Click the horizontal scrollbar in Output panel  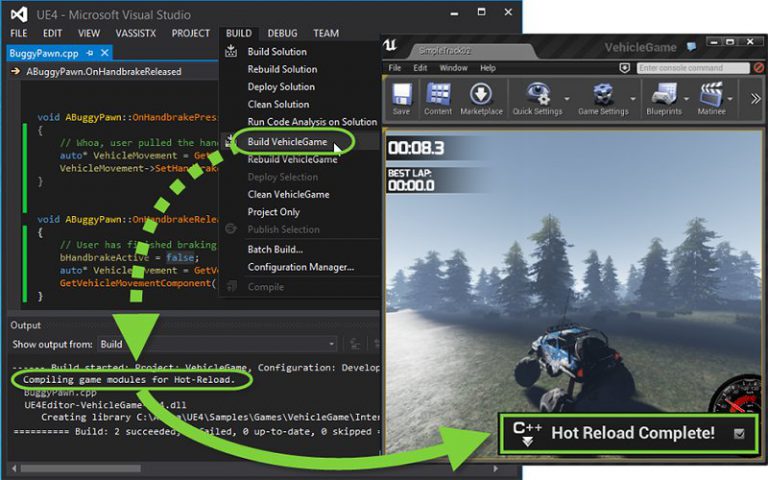click(x=255, y=469)
